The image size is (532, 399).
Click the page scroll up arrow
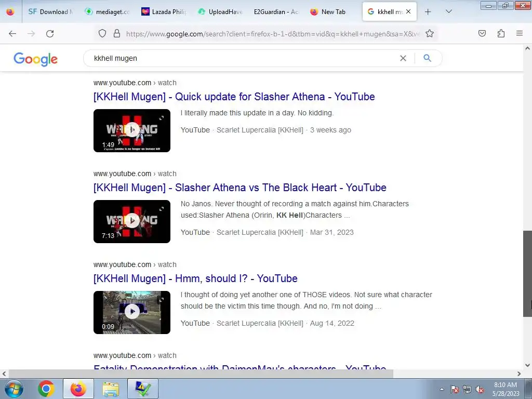pyautogui.click(x=527, y=48)
